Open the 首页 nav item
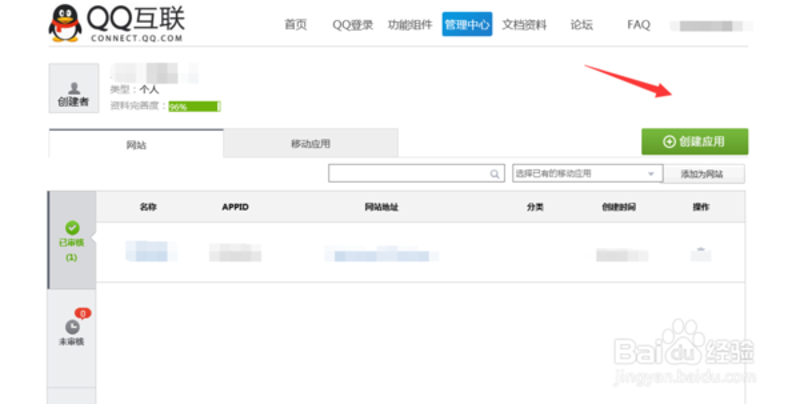This screenshot has height=404, width=800. (x=295, y=24)
